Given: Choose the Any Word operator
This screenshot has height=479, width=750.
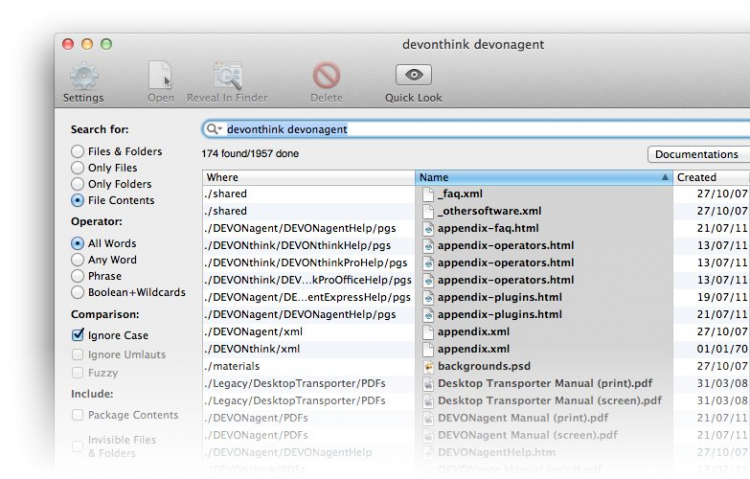Looking at the screenshot, I should 77,260.
